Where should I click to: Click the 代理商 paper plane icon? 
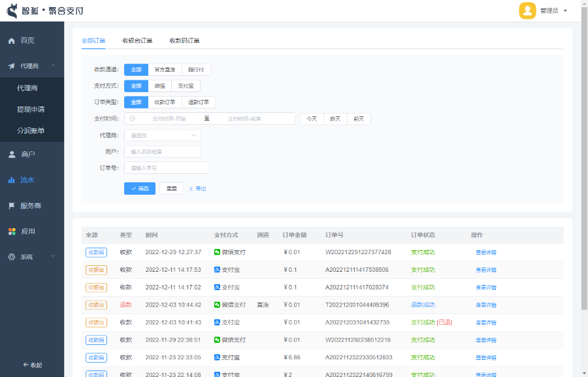12,66
